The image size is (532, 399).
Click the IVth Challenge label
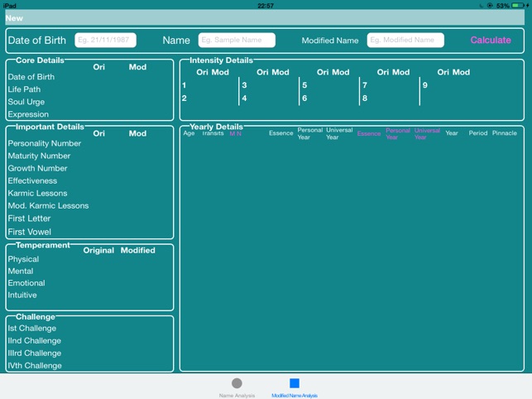(x=35, y=366)
